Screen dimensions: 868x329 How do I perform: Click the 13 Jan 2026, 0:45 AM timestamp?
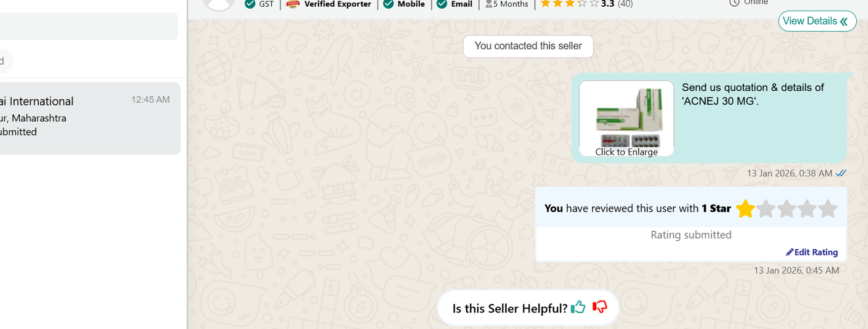point(796,270)
